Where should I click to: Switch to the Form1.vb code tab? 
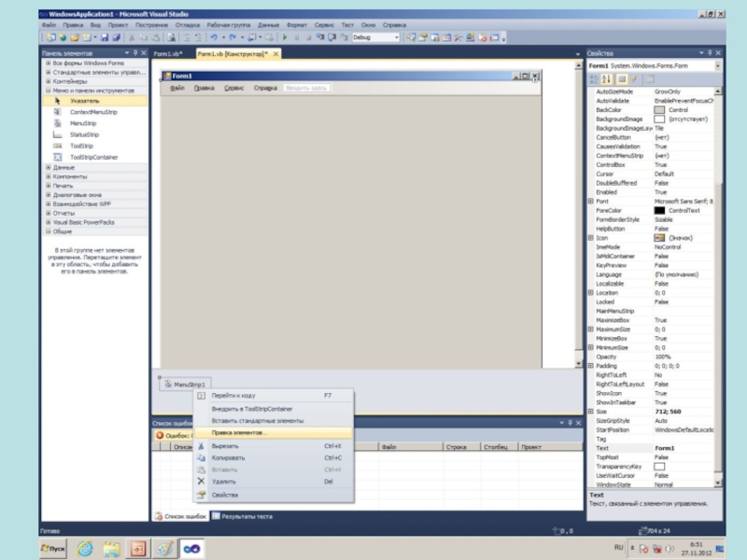(168, 55)
